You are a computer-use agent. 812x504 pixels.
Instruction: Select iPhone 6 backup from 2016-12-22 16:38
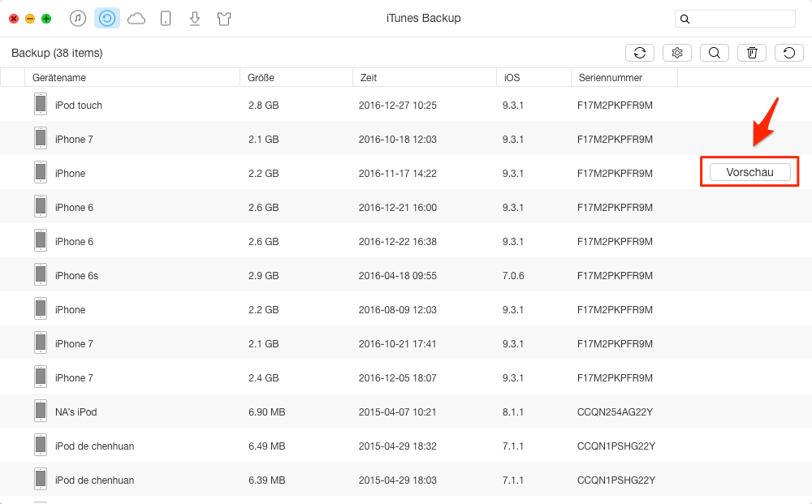coord(406,241)
